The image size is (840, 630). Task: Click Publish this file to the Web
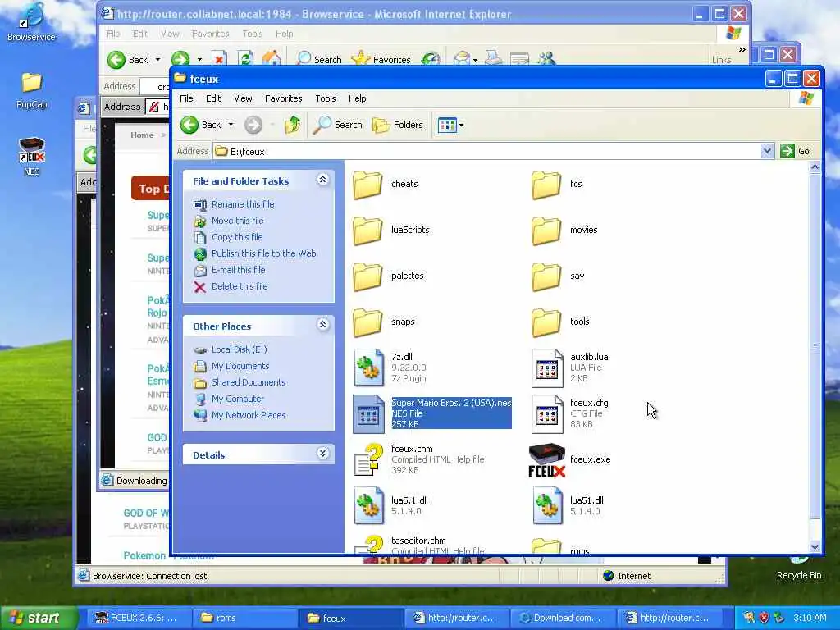pyautogui.click(x=263, y=253)
